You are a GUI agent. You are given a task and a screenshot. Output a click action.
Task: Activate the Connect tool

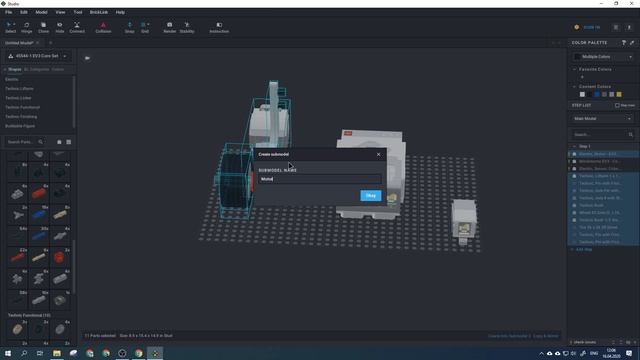[77, 27]
